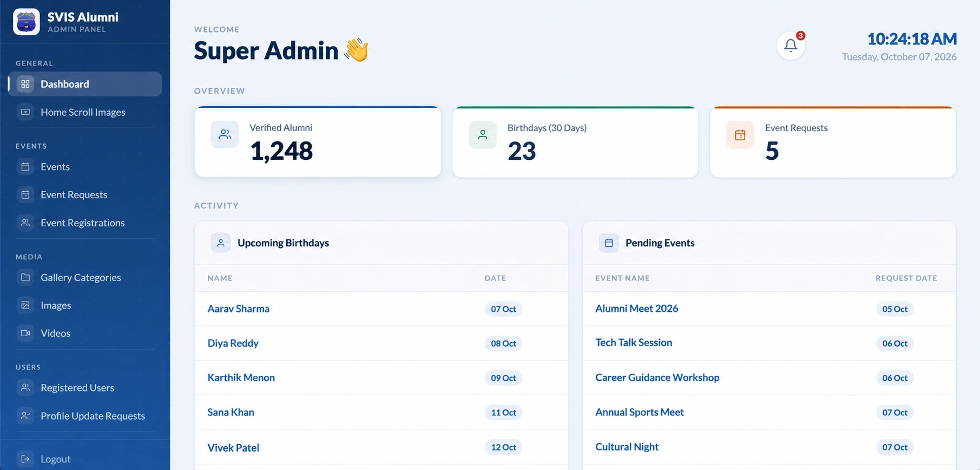The height and width of the screenshot is (470, 980).
Task: Click the Verified Alumni card icon
Action: (x=225, y=135)
